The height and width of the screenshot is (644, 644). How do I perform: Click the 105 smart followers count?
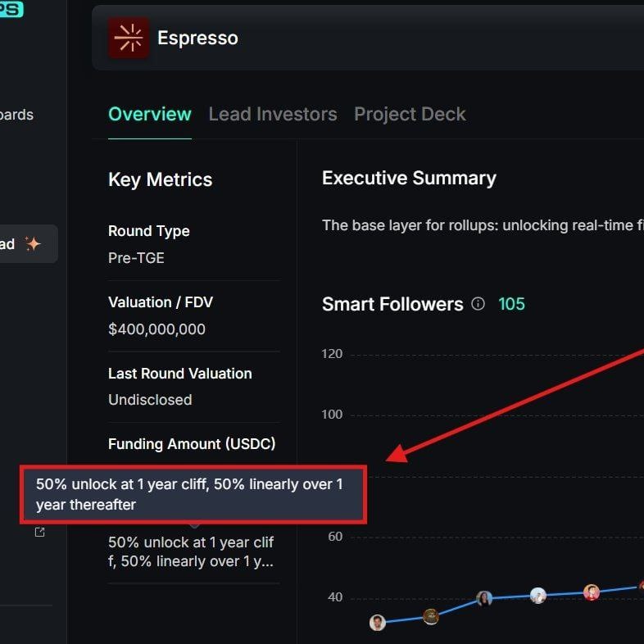511,304
